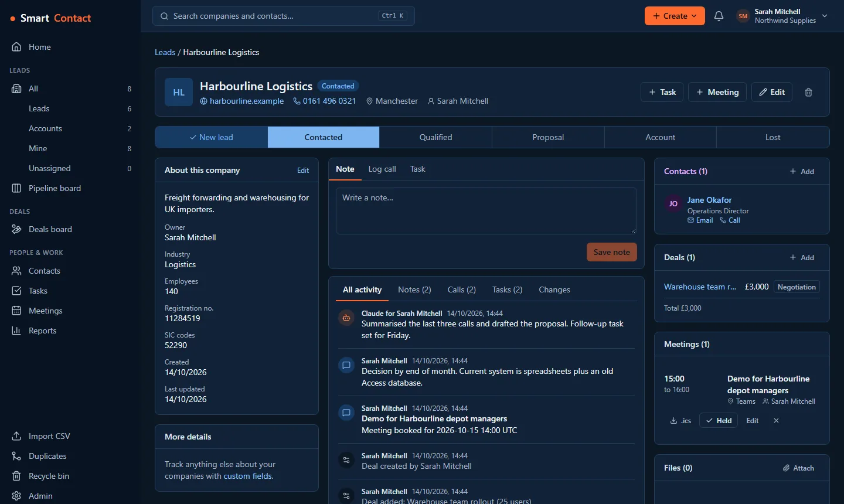Click the Smart Contact logo
This screenshot has width=844, height=504.
(50, 18)
